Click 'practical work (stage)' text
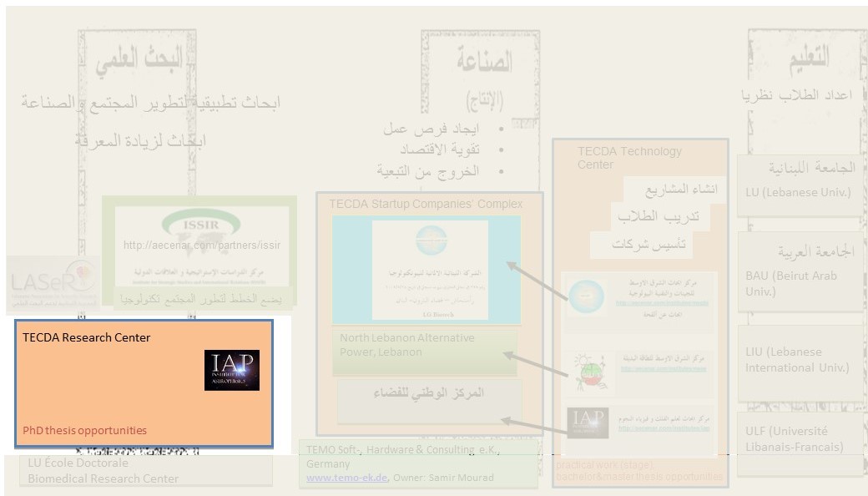The width and height of the screenshot is (868, 496). pyautogui.click(x=604, y=465)
